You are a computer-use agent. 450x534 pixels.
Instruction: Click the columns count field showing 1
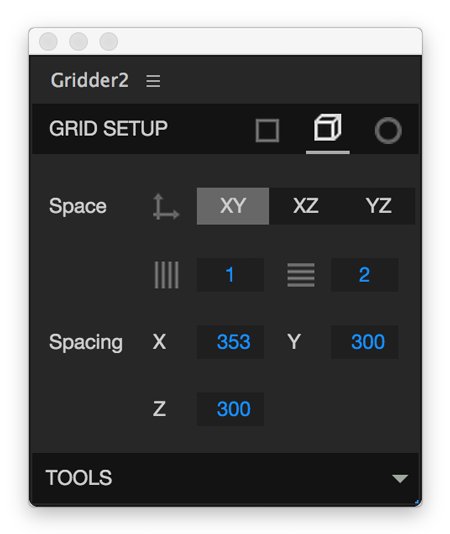coord(230,275)
